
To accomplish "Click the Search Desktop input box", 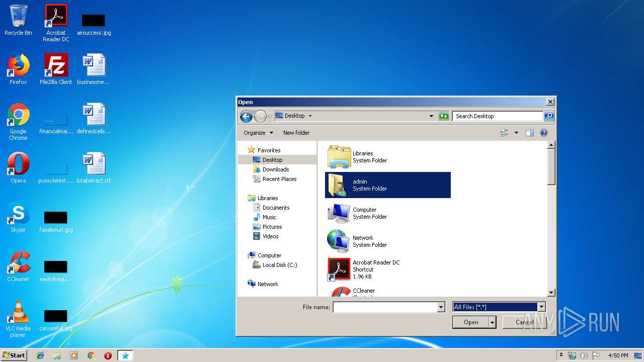I will click(498, 116).
